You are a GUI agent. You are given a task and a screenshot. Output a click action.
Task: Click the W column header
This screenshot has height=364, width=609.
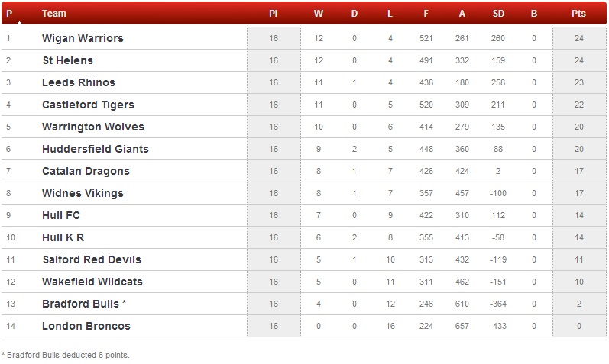point(319,14)
